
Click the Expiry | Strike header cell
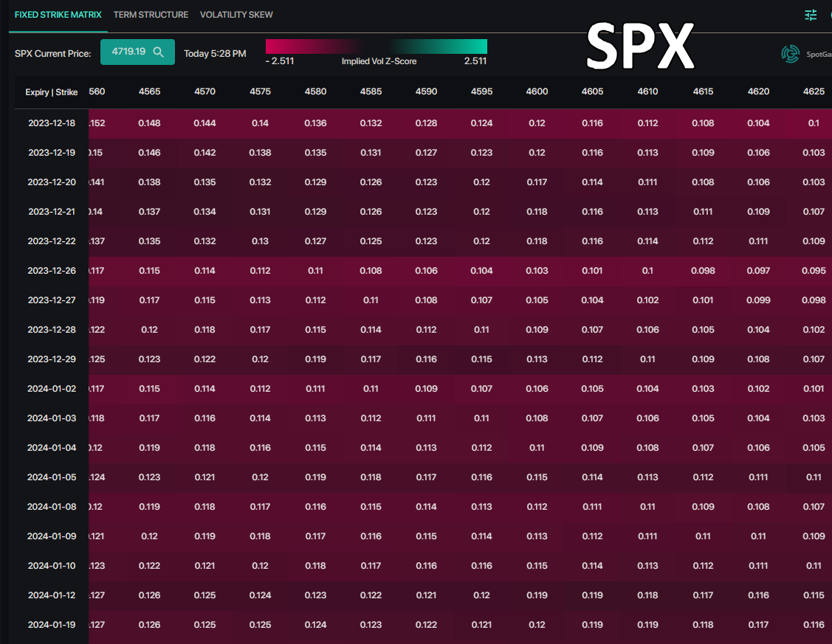click(52, 92)
